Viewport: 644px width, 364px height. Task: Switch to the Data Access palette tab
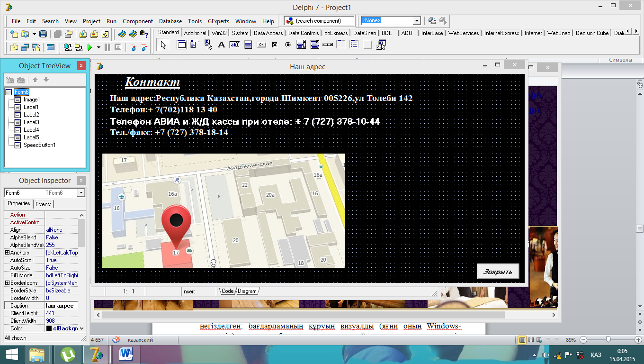coord(268,33)
